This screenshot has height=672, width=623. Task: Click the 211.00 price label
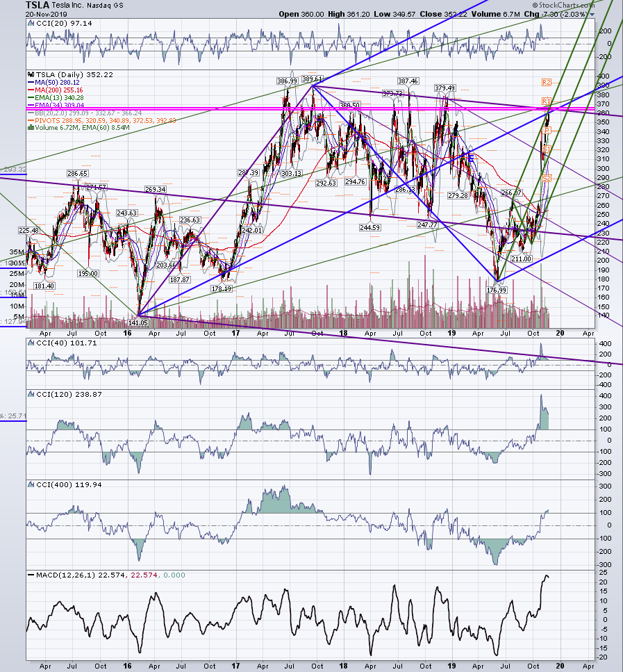[521, 259]
